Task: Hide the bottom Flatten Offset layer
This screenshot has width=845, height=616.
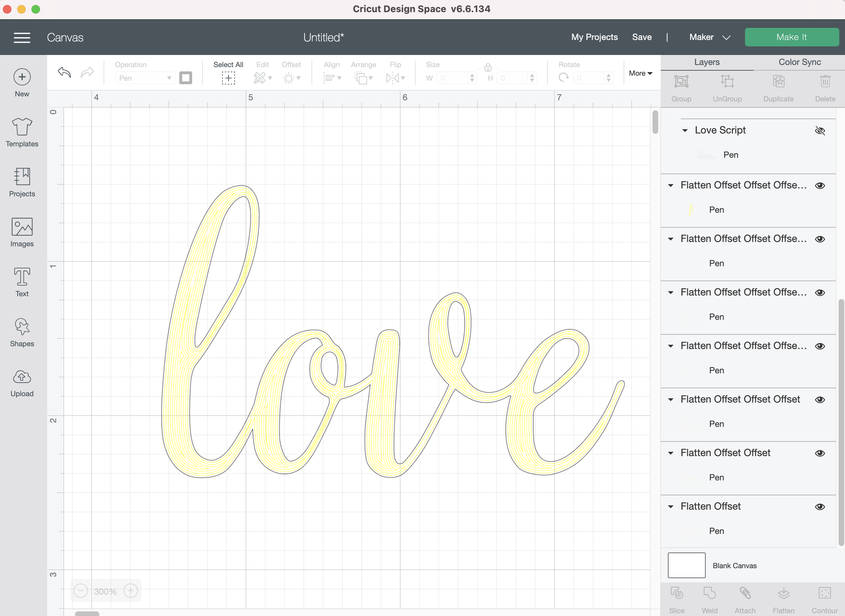Action: coord(820,507)
